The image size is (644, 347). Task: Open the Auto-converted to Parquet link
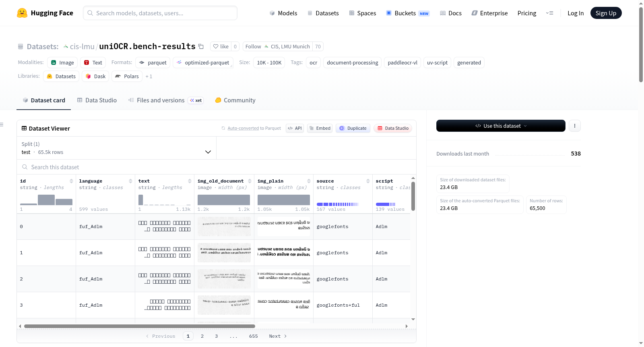[x=243, y=128]
